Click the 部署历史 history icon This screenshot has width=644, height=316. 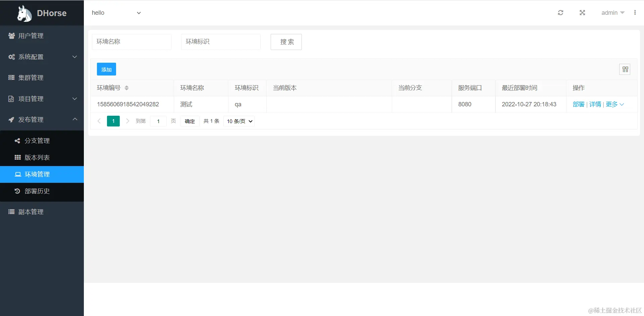17,192
